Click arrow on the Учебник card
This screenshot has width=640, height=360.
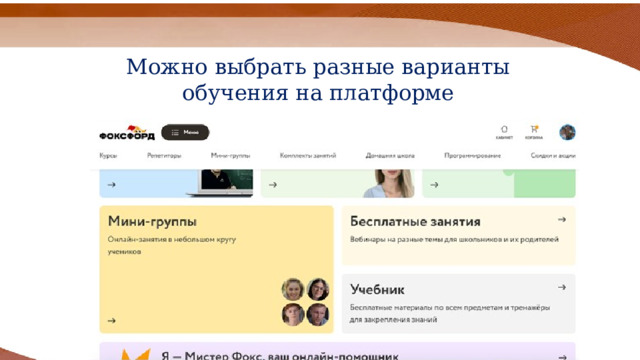(562, 287)
